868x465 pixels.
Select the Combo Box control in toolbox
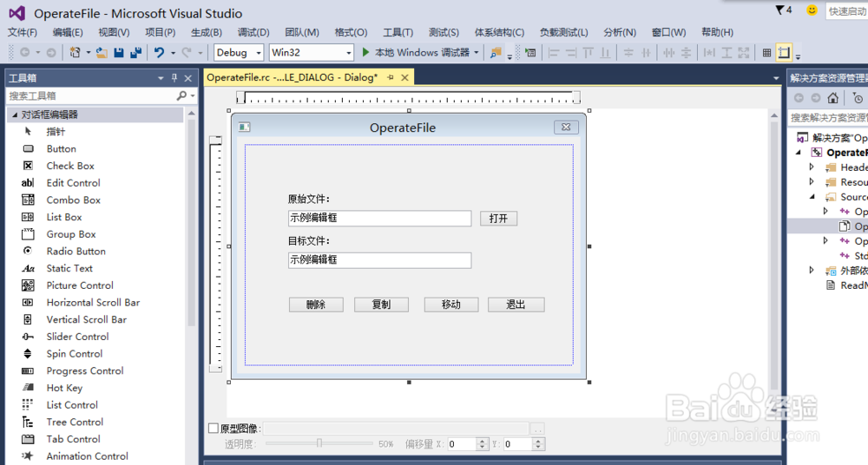pyautogui.click(x=95, y=200)
